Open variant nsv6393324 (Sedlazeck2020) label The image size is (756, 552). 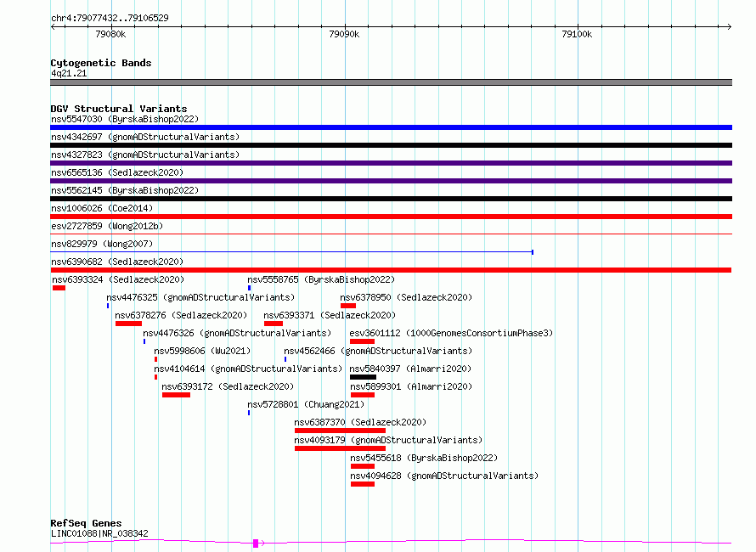(x=118, y=279)
